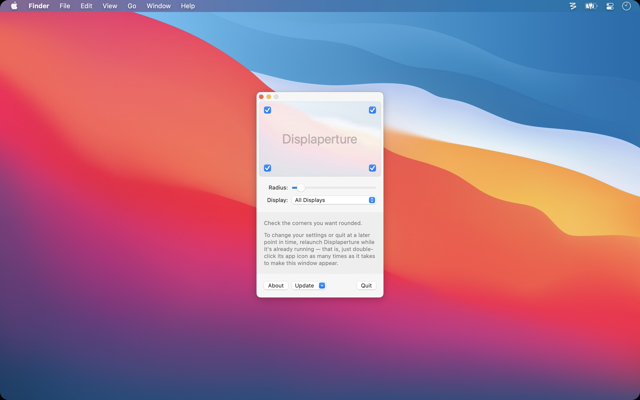Minimize the Displaperture window with yellow button
This screenshot has height=400, width=640.
pyautogui.click(x=269, y=97)
